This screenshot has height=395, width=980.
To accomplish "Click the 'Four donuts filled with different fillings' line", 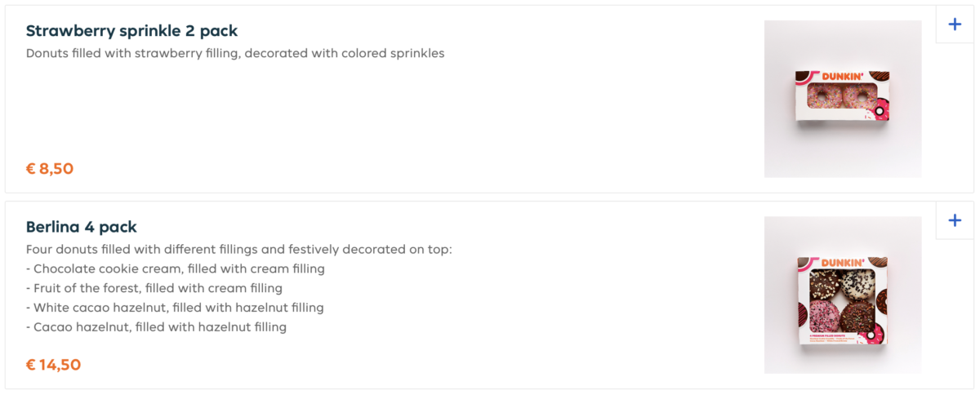I will coord(238,249).
